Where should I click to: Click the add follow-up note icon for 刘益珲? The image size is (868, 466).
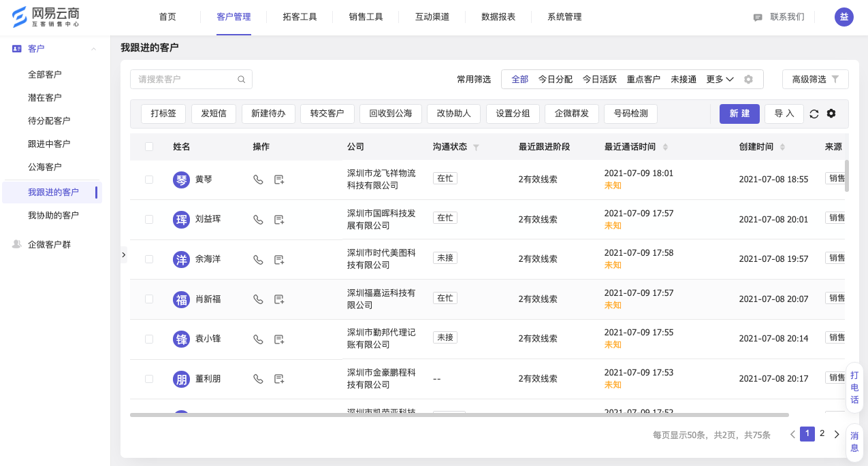tap(278, 220)
